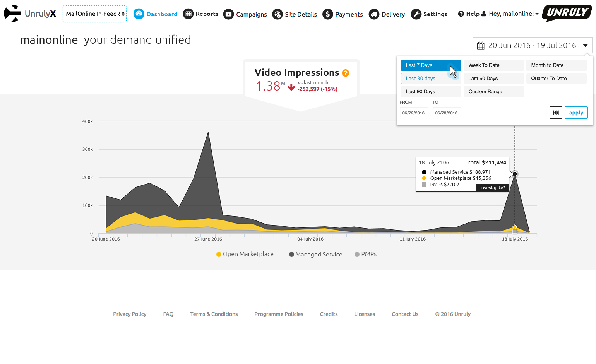
Task: Click the grey PMPs square marker
Action: [515, 231]
